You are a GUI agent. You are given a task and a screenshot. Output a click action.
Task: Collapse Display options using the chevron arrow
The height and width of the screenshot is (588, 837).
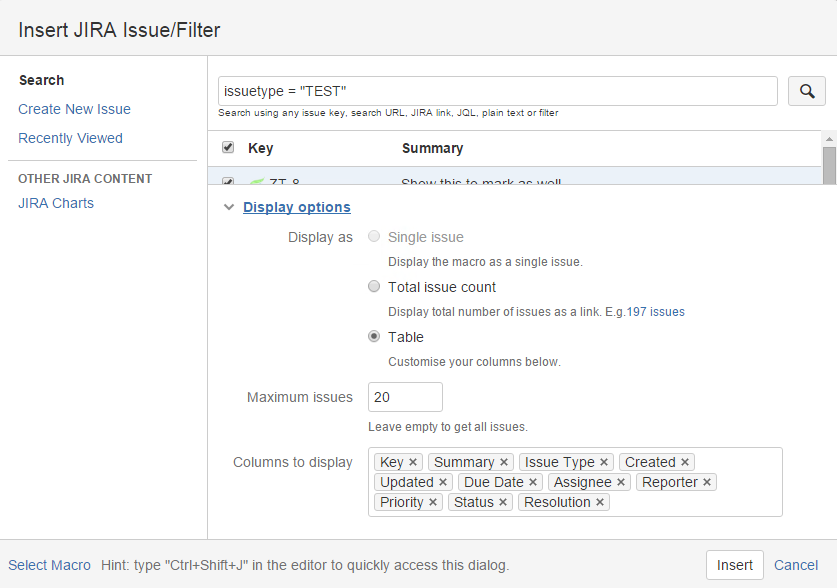229,207
